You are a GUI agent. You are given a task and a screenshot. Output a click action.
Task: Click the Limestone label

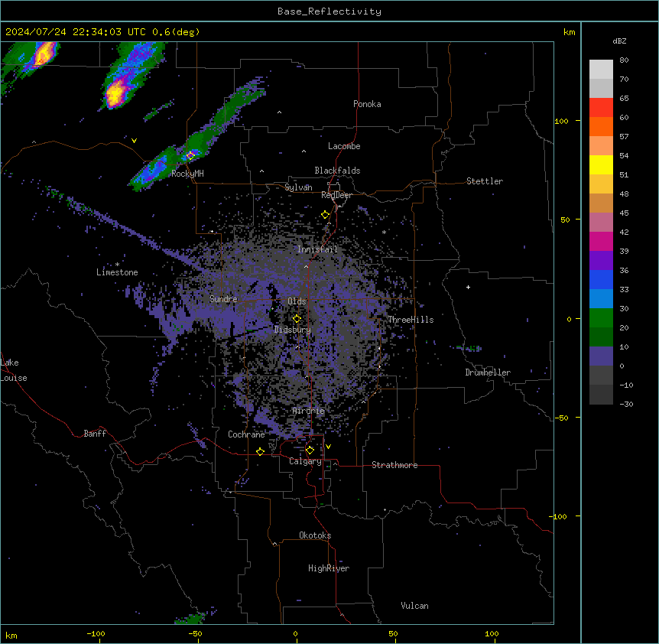click(x=117, y=272)
